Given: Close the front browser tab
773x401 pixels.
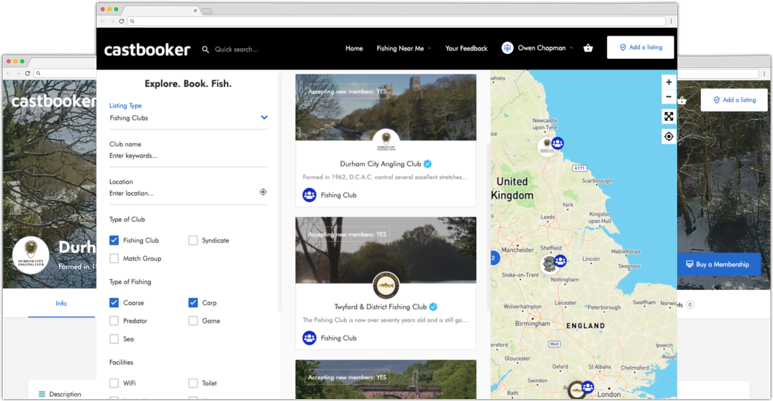Looking at the screenshot, I should pyautogui.click(x=195, y=10).
